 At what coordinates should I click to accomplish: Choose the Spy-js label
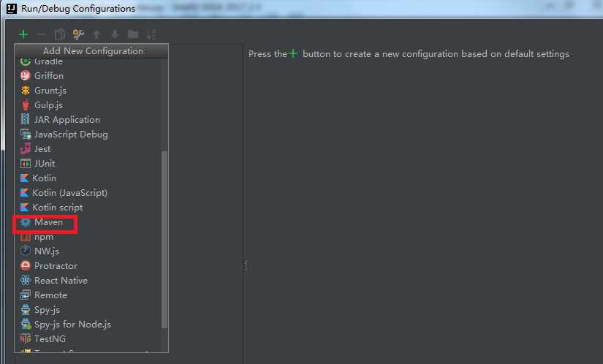tap(47, 309)
